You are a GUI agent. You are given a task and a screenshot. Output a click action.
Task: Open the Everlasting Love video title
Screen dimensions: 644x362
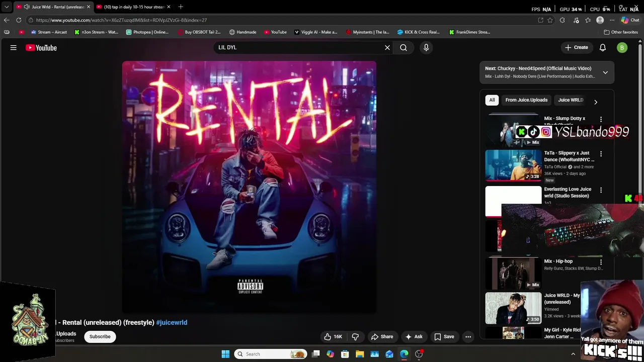(x=568, y=193)
